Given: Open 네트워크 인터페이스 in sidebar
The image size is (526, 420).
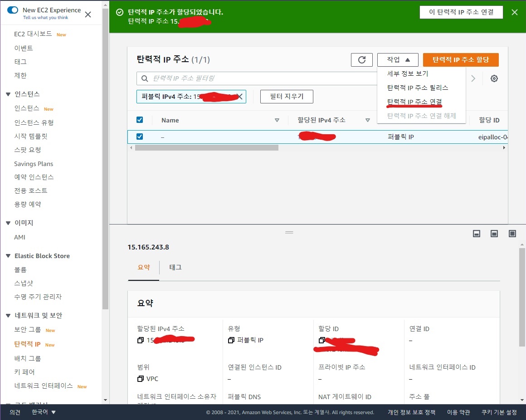Looking at the screenshot, I should (43, 386).
